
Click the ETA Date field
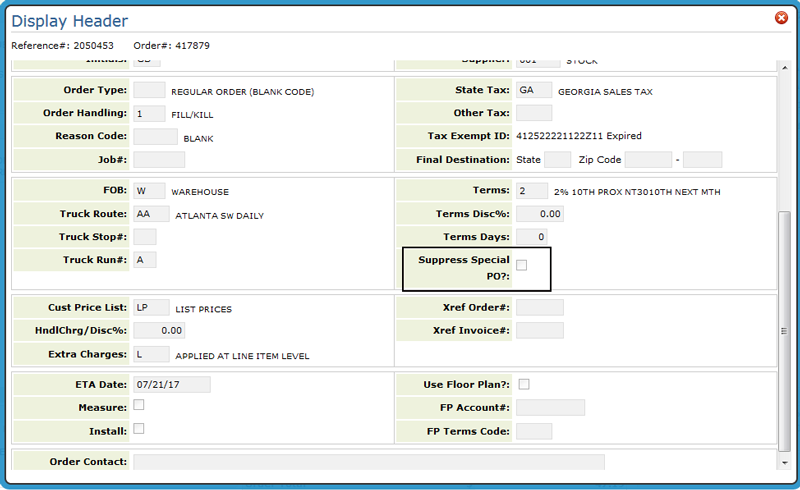click(x=171, y=384)
